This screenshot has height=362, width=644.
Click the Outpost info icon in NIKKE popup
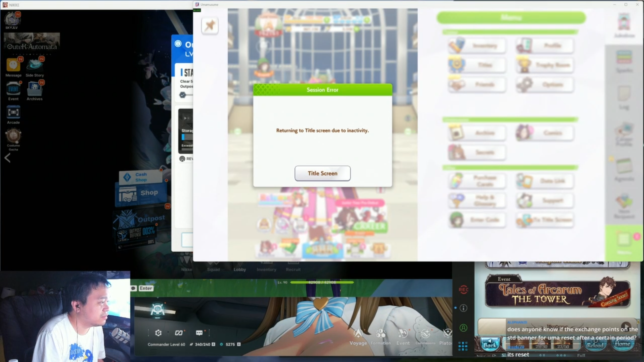pos(178,44)
